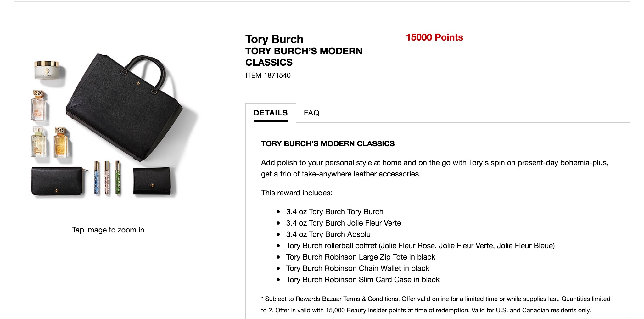This screenshot has height=319, width=644.
Task: Click the pink perfume bottle below the jar
Action: tap(39, 106)
